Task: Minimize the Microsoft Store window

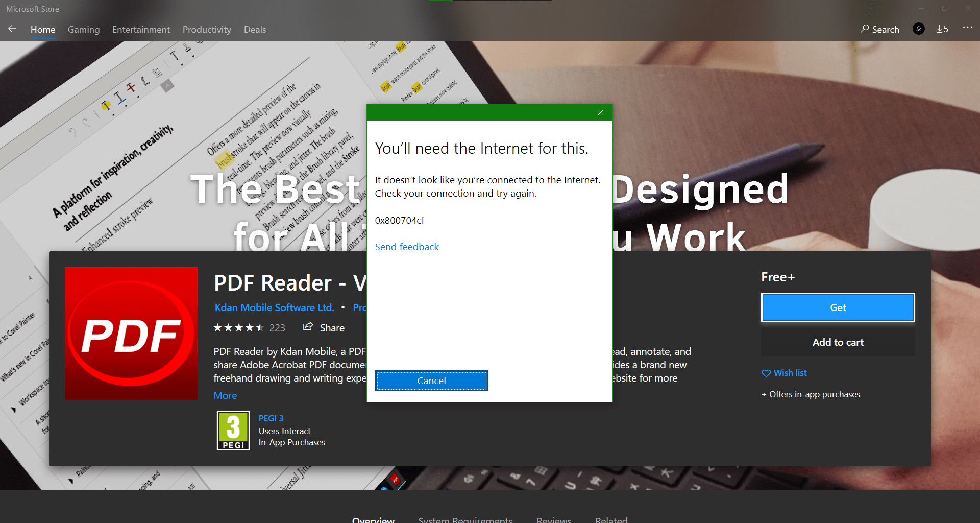Action: [921, 9]
